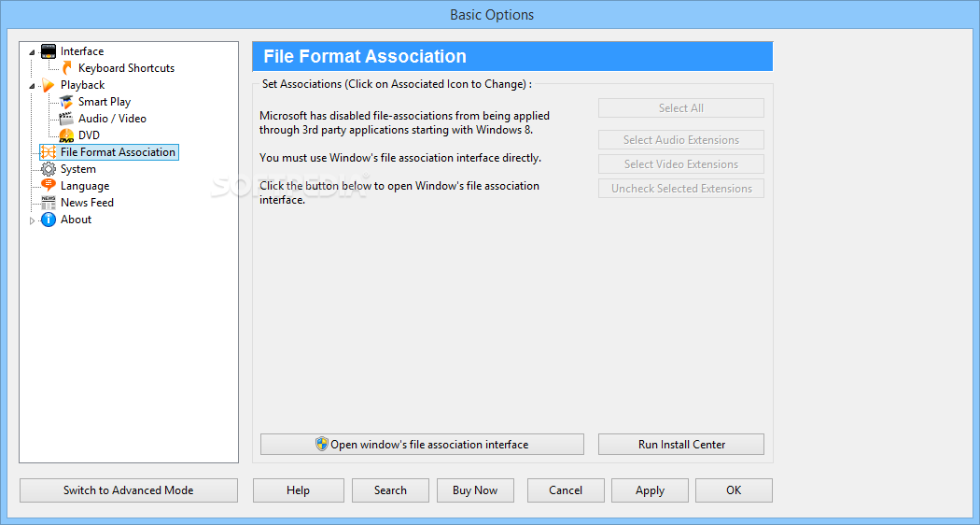Open the Search button
Image resolution: width=980 pixels, height=525 pixels.
[x=390, y=490]
